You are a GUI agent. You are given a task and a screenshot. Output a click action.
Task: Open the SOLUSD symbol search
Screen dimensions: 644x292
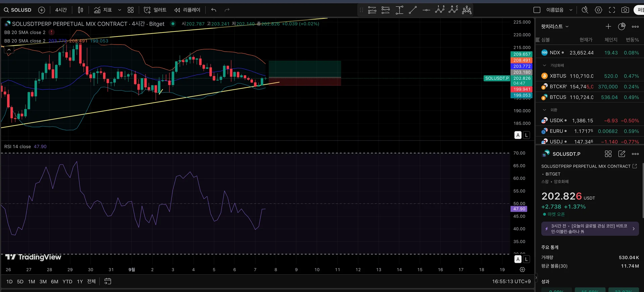(18, 10)
